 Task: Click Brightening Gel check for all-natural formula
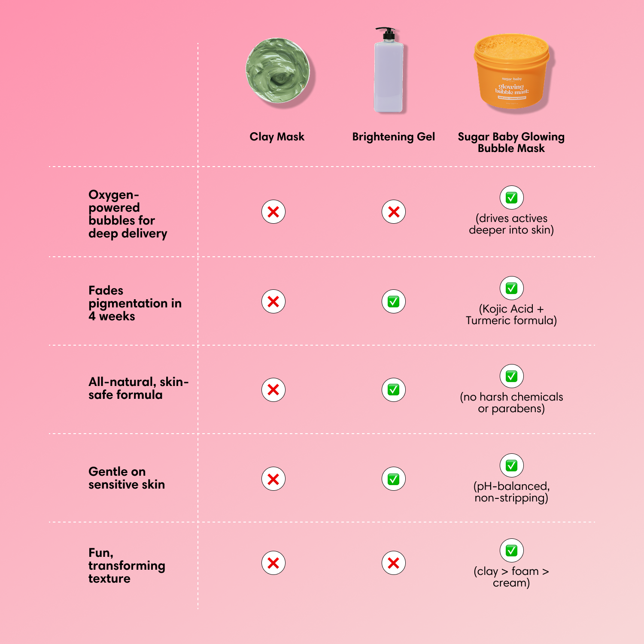pyautogui.click(x=394, y=390)
